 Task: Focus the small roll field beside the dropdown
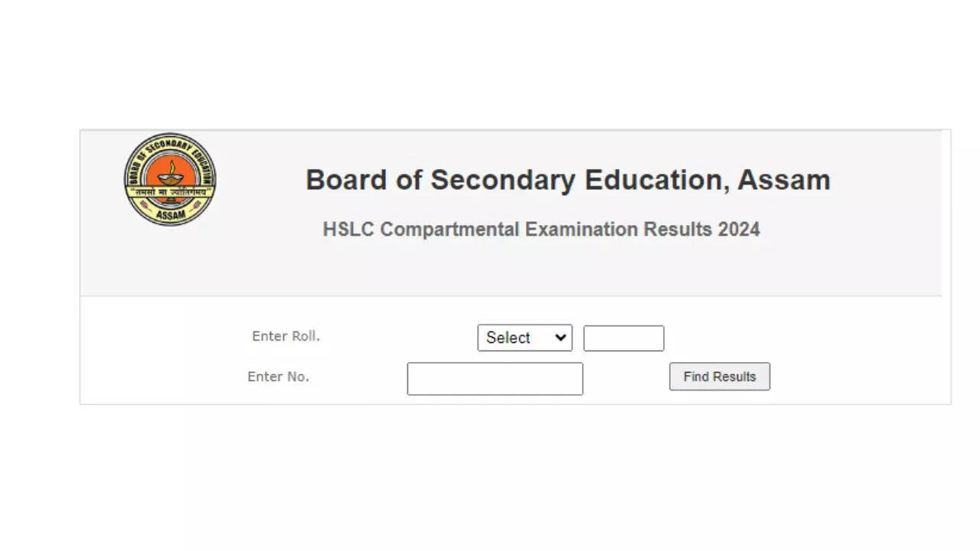(623, 338)
